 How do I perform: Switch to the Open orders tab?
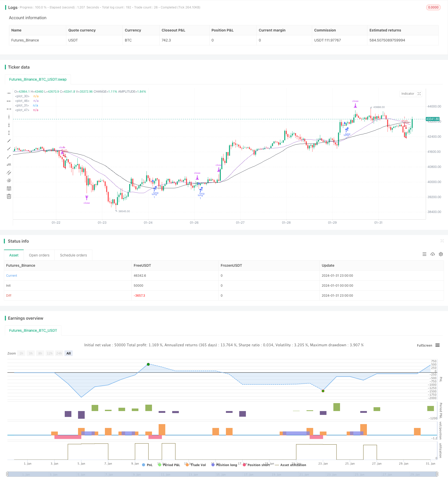coord(39,255)
